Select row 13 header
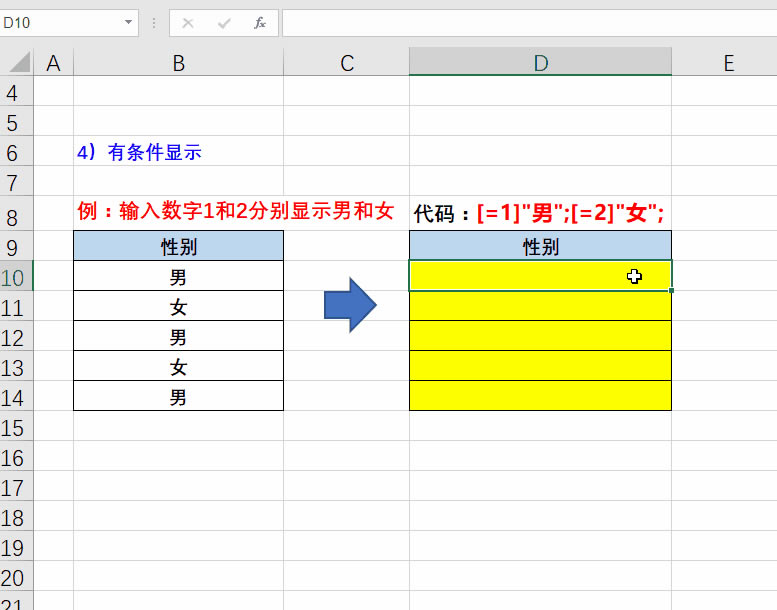Screen dimensions: 777x610 click(x=16, y=366)
